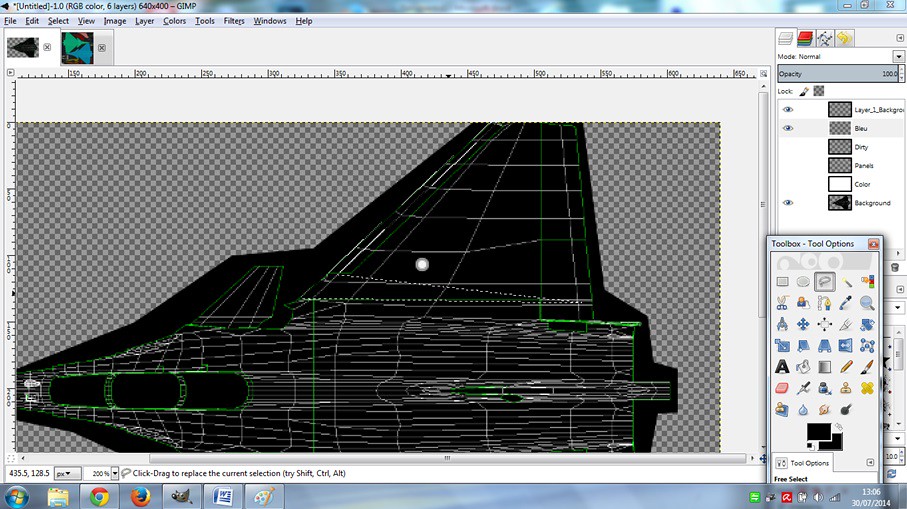
Task: Select the Airbrush tool
Action: (803, 388)
